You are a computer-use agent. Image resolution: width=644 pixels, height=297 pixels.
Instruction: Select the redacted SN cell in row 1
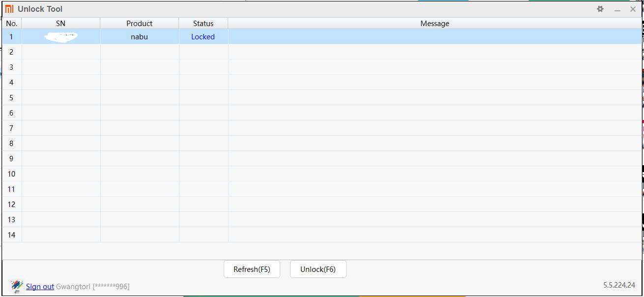click(x=61, y=36)
